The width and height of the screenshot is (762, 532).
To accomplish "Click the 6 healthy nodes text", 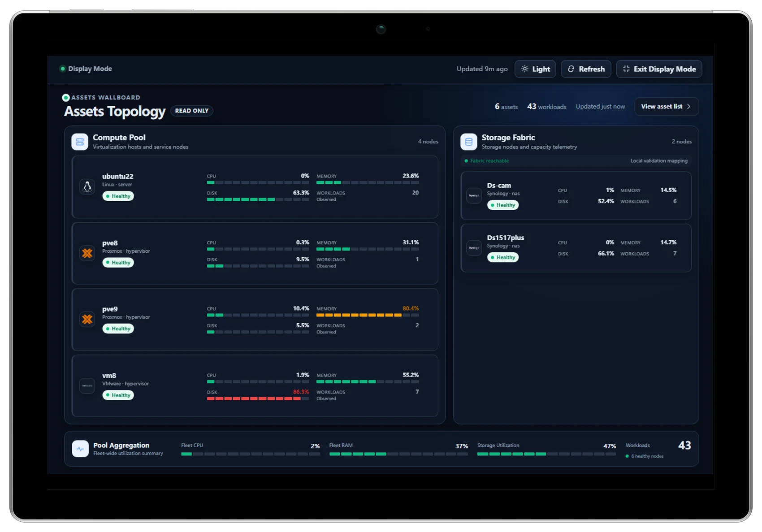I will pyautogui.click(x=647, y=456).
